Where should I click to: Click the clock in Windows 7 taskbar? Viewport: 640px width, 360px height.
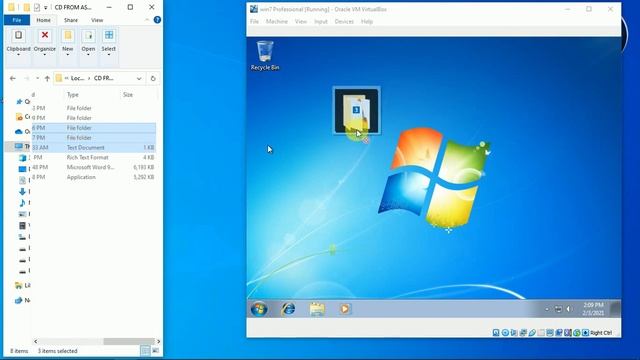(x=593, y=309)
